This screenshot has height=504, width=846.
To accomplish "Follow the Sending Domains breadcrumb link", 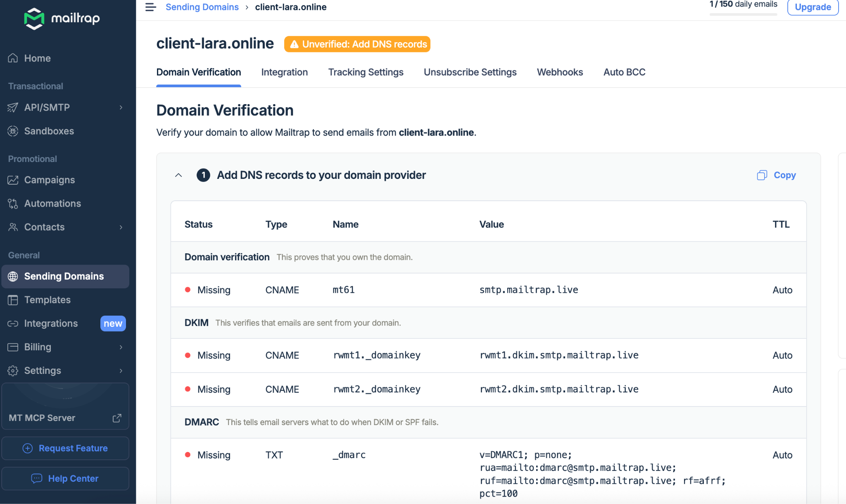I will [202, 7].
